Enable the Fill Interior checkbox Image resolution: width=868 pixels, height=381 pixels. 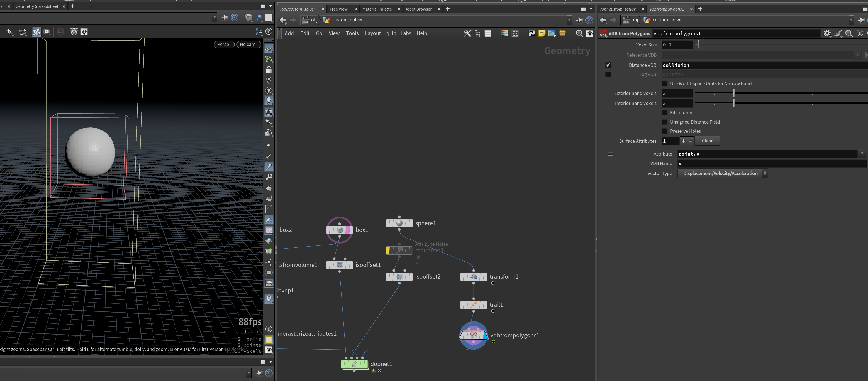tap(664, 113)
